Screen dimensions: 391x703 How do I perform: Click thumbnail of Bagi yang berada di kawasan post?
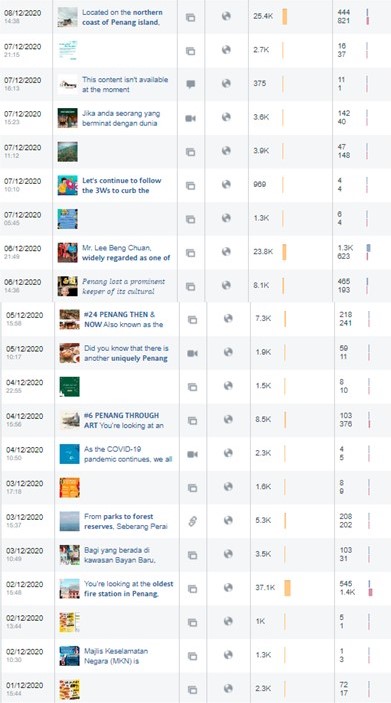70,555
